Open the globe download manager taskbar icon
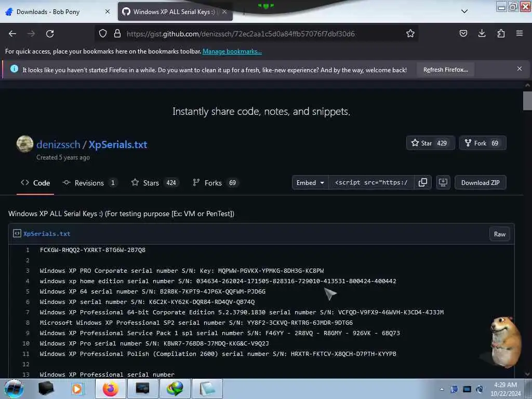532x399 pixels. [x=175, y=389]
